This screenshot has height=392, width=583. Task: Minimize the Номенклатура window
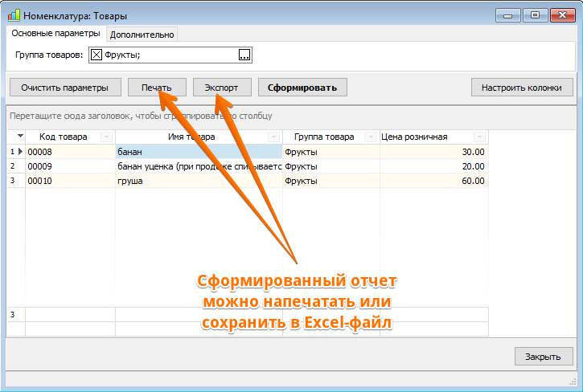508,15
